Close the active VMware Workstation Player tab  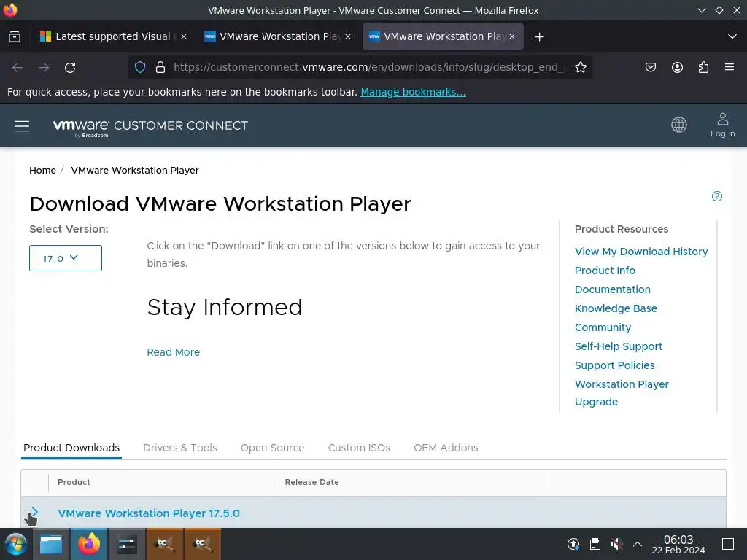(512, 36)
